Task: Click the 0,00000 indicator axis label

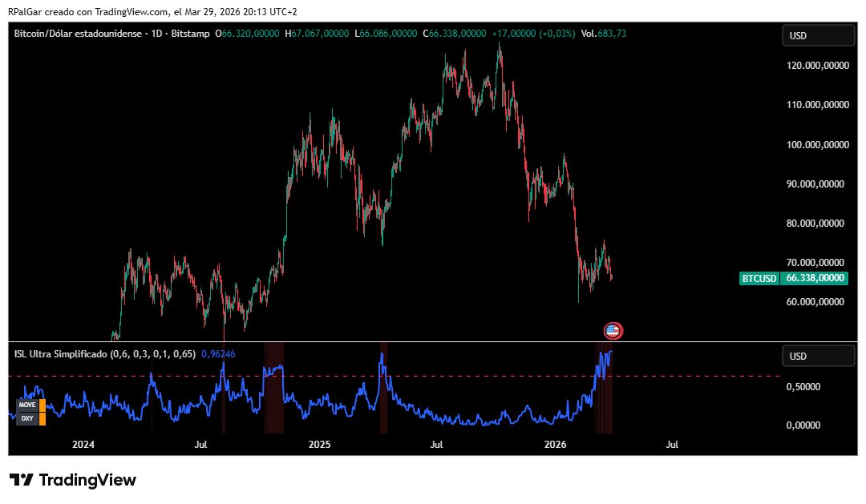Action: (x=803, y=425)
